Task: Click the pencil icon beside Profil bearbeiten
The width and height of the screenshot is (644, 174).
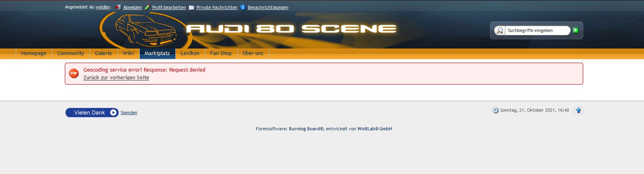Action: pos(147,7)
